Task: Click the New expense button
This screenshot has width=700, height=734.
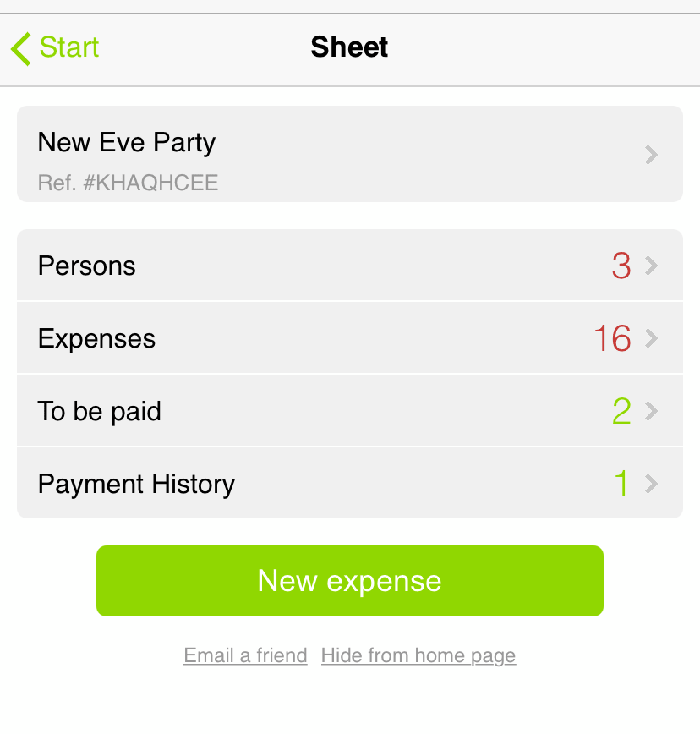Action: coord(350,581)
